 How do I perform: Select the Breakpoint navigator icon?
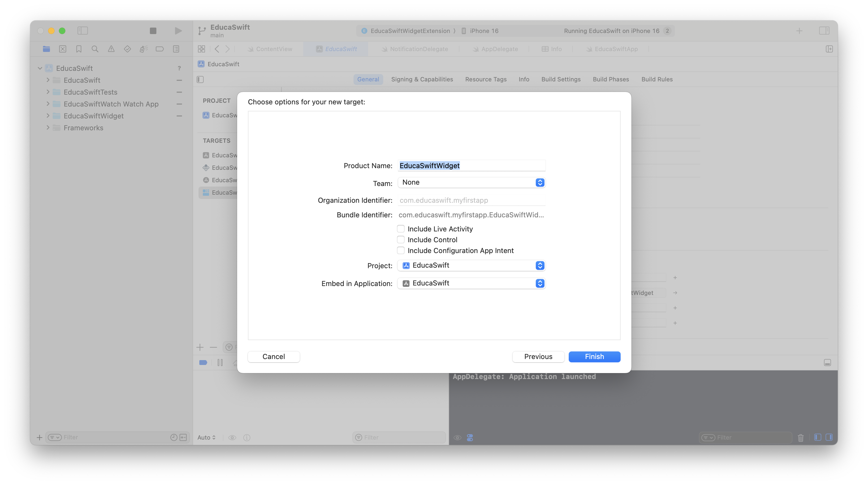(x=160, y=49)
